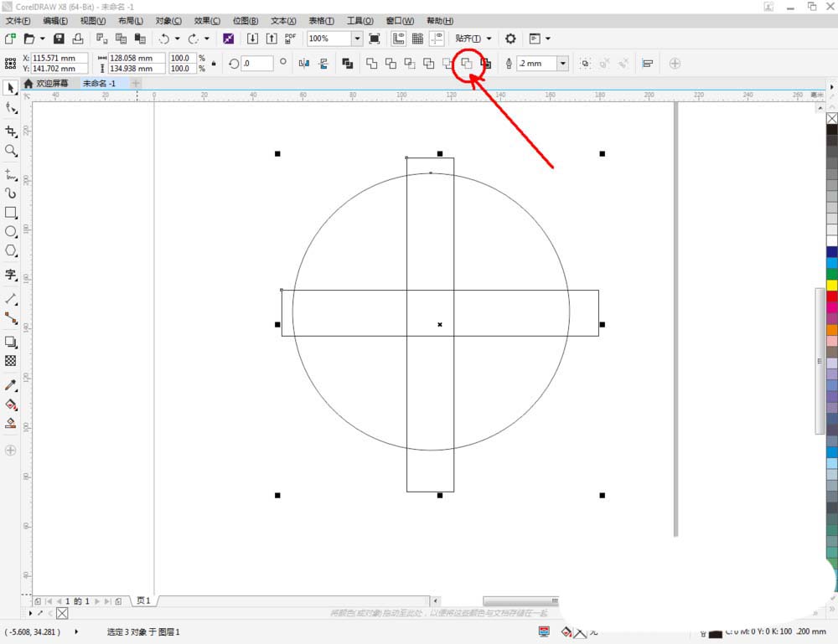The image size is (838, 644).
Task: Toggle show guidelines button
Action: 437,39
